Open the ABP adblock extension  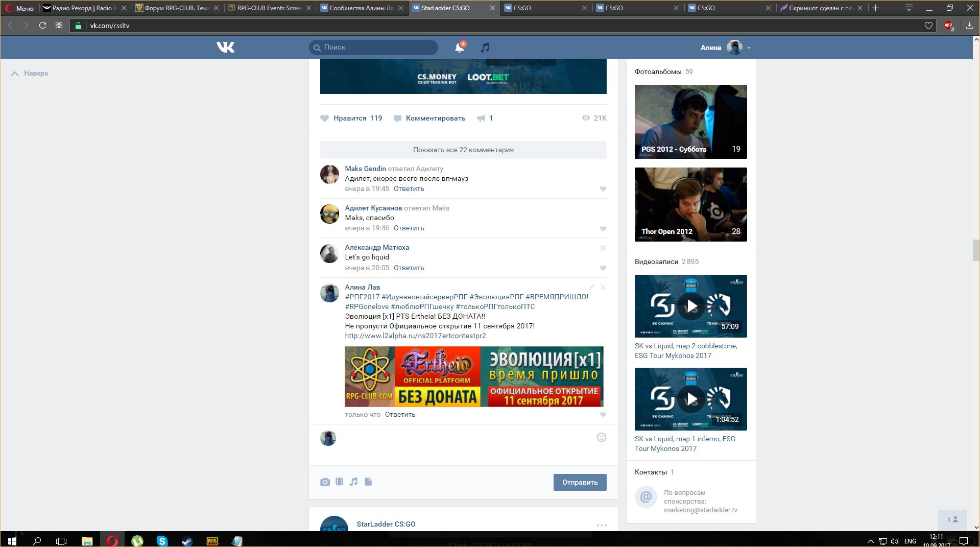point(949,26)
